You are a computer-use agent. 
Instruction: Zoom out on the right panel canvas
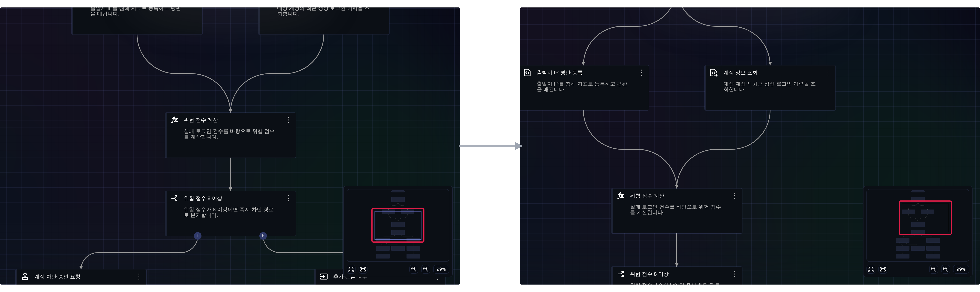pos(945,269)
